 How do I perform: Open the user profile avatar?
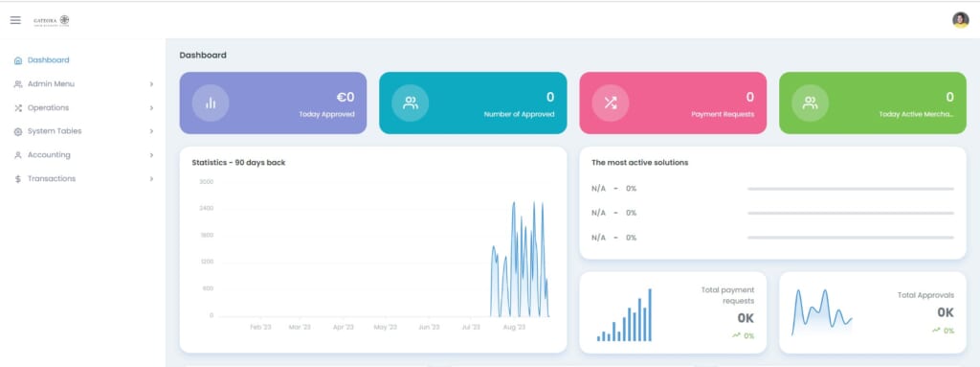coord(961,20)
